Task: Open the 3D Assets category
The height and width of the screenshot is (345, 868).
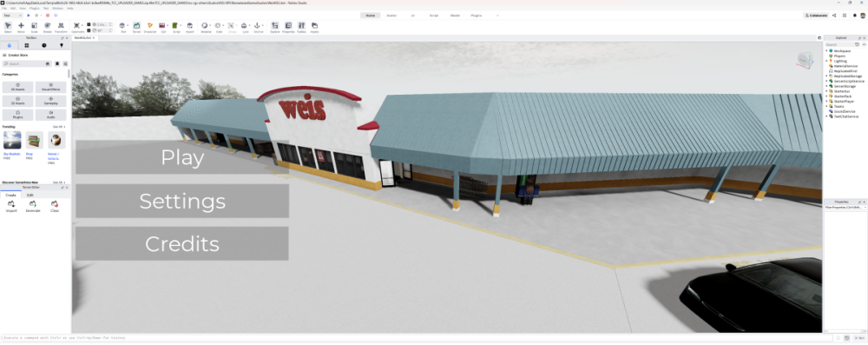Action: (17, 87)
